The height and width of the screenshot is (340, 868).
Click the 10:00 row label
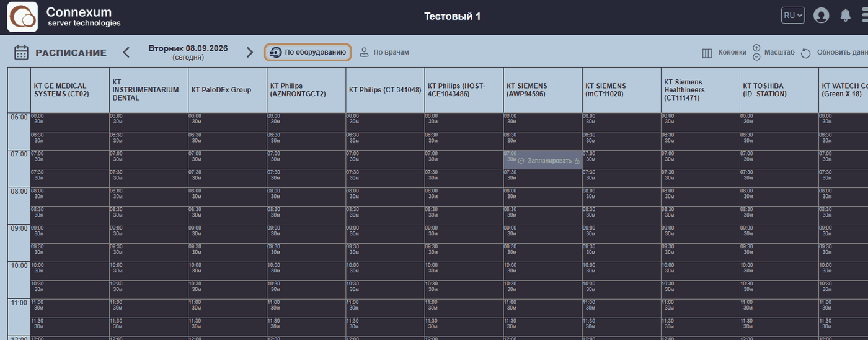[x=19, y=266]
